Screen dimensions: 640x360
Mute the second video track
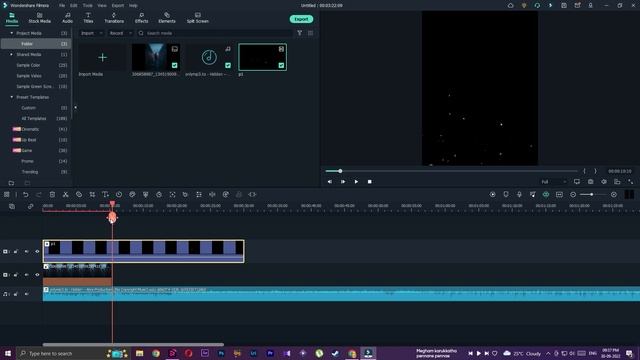click(27, 275)
